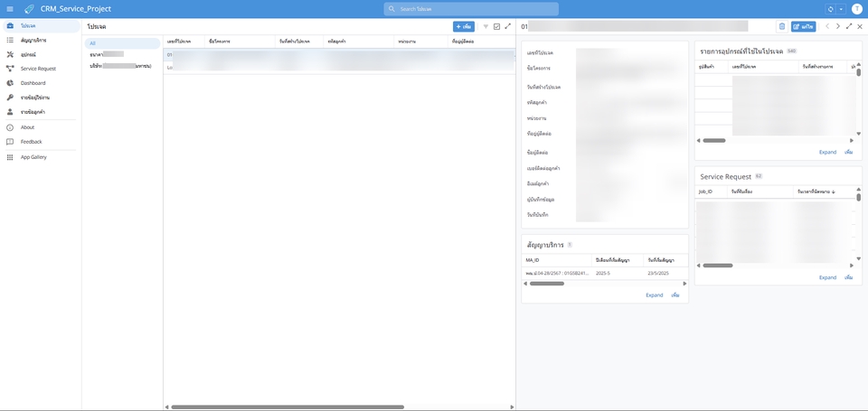Click inside the top search box
The height and width of the screenshot is (411, 868).
[471, 9]
